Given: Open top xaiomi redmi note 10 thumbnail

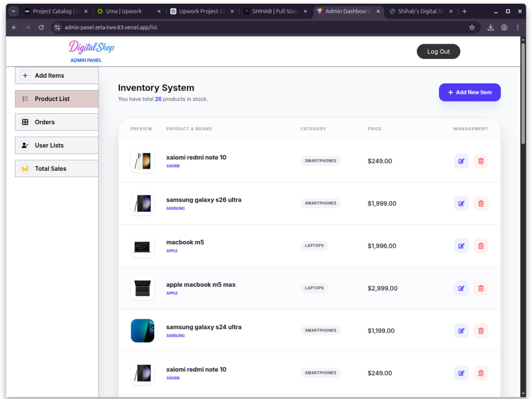Looking at the screenshot, I should click(143, 161).
